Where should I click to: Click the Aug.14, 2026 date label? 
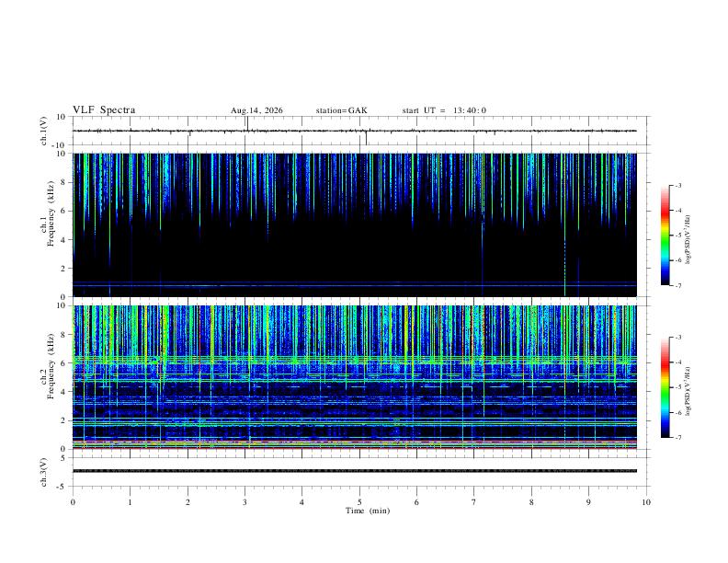256,110
